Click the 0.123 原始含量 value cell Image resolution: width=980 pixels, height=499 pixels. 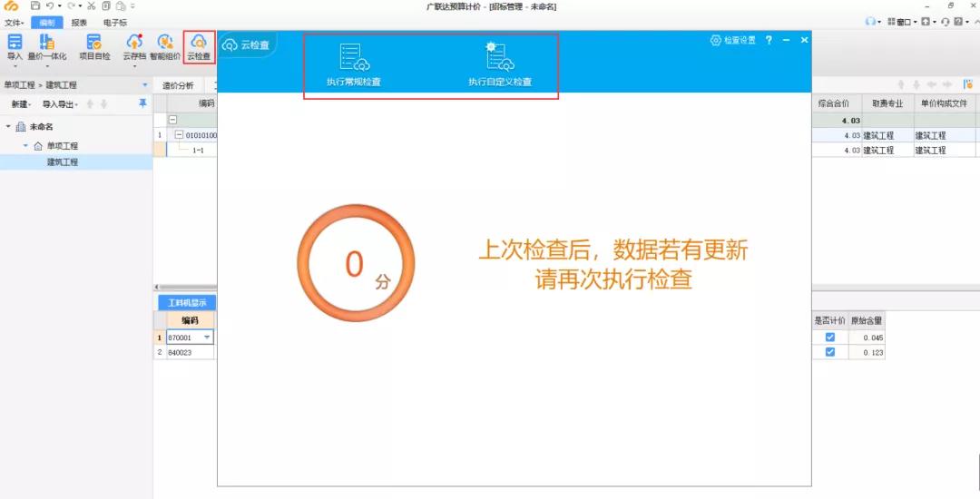867,352
